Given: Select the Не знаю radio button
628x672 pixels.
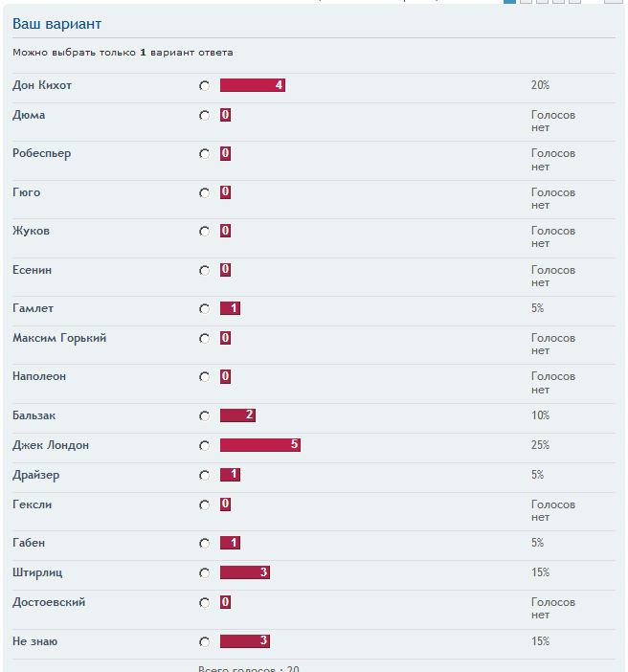Looking at the screenshot, I should (x=205, y=641).
